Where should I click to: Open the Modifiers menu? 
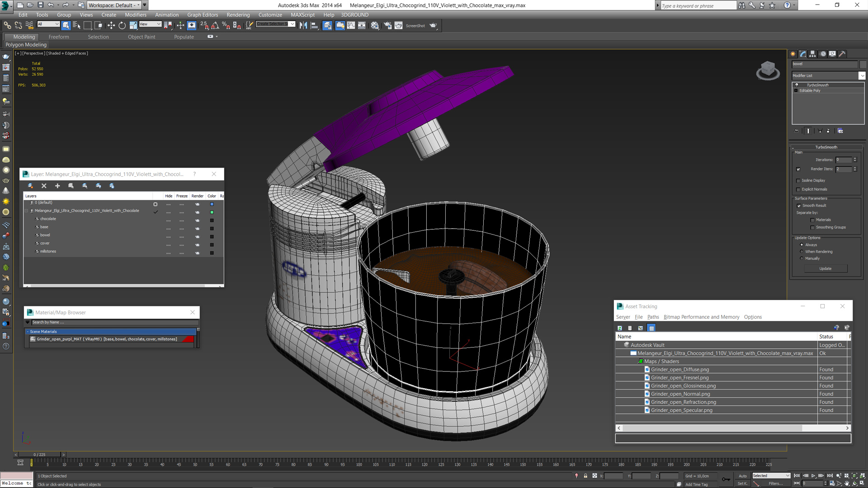pyautogui.click(x=136, y=14)
